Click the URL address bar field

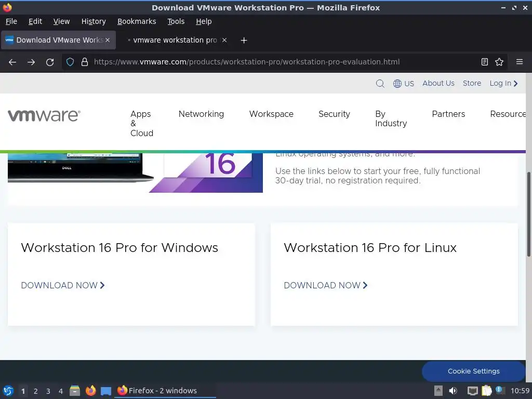click(x=285, y=62)
